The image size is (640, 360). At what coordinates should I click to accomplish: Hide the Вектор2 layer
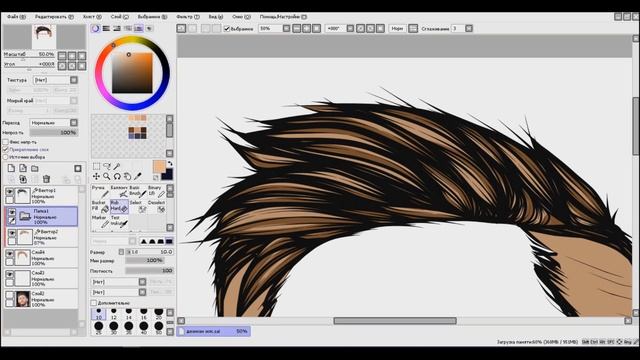pos(12,233)
